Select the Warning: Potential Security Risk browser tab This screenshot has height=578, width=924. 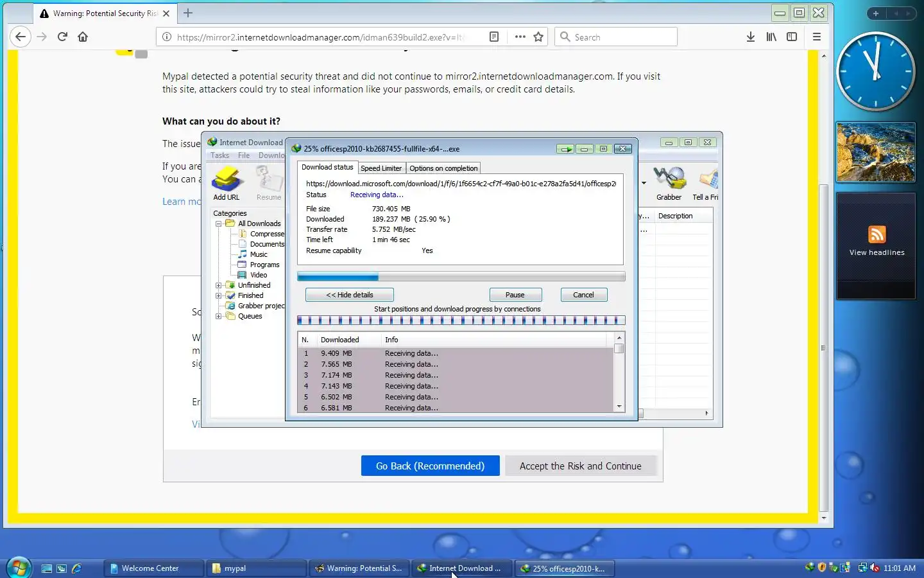(105, 13)
